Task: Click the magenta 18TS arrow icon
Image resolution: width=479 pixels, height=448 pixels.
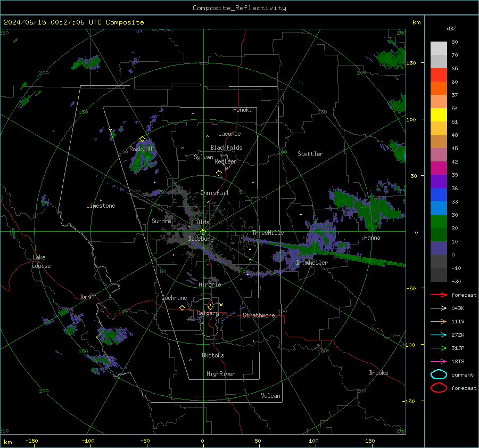Action: [439, 362]
